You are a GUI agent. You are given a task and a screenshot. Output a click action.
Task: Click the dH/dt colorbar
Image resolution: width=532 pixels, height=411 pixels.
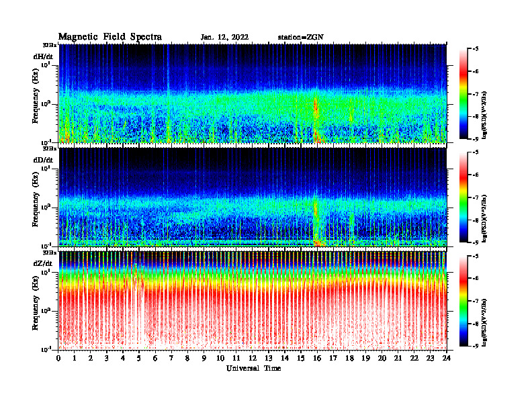(x=463, y=94)
